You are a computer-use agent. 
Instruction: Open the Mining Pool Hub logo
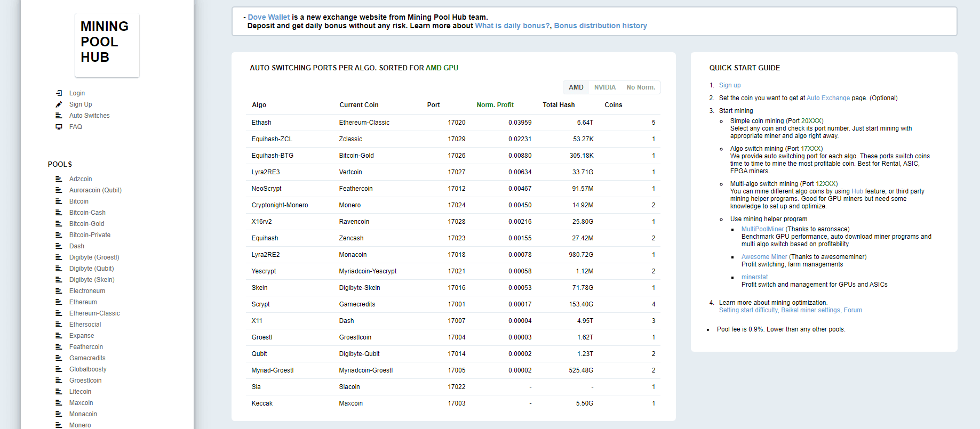(107, 45)
